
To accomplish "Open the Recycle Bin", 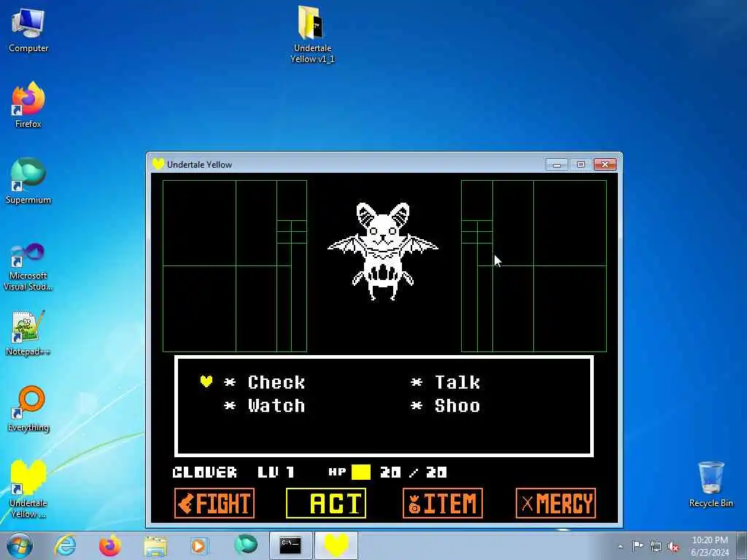I will pos(711,484).
